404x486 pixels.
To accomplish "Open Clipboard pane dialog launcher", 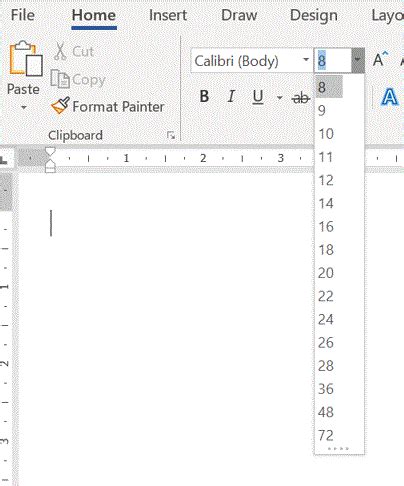I will coord(171,135).
